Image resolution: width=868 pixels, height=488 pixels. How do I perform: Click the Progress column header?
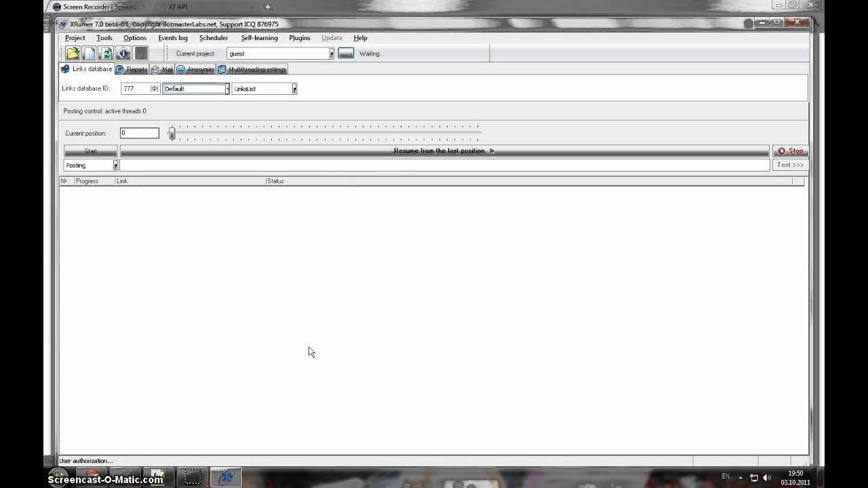point(94,181)
